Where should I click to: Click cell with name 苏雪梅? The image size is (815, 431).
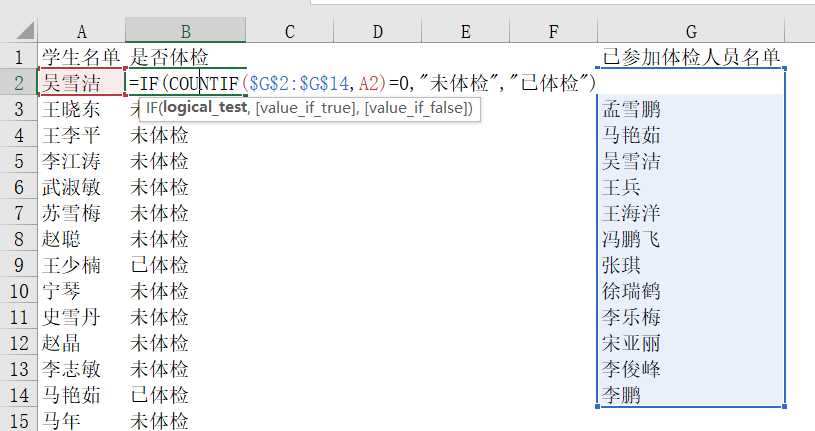[81, 213]
